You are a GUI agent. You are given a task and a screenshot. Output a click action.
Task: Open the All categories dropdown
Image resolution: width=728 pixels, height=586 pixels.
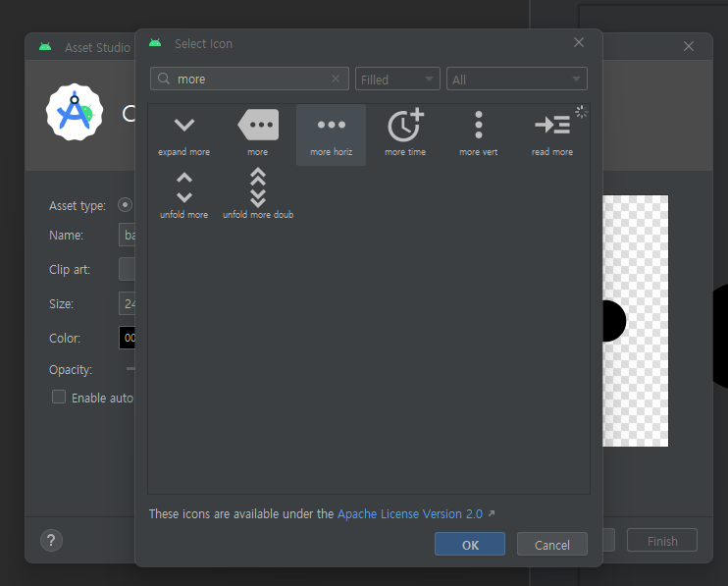517,79
